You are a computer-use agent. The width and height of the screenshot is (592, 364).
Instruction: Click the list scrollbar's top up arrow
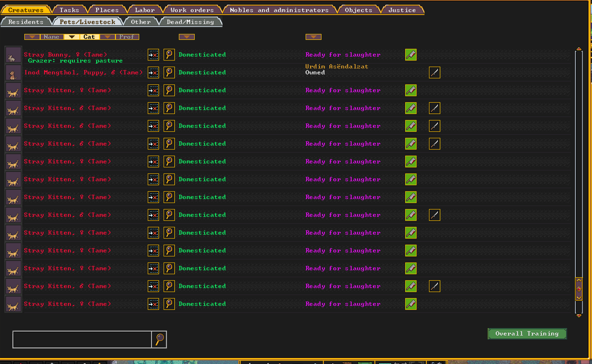[x=579, y=49]
